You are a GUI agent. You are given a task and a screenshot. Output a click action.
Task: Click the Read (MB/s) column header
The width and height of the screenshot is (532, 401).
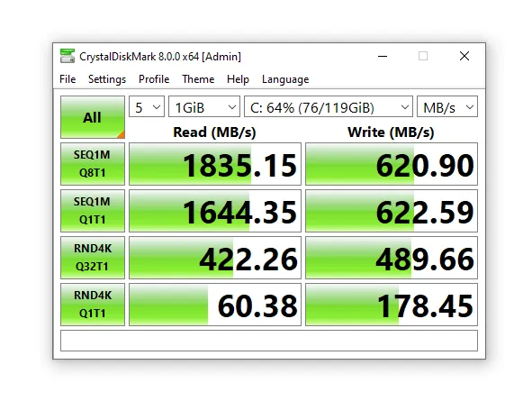[214, 132]
